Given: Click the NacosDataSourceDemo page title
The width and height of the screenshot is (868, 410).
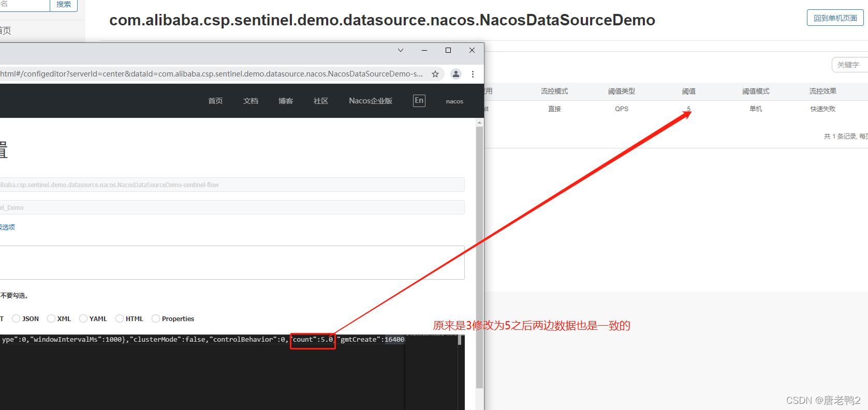Looking at the screenshot, I should coord(382,20).
